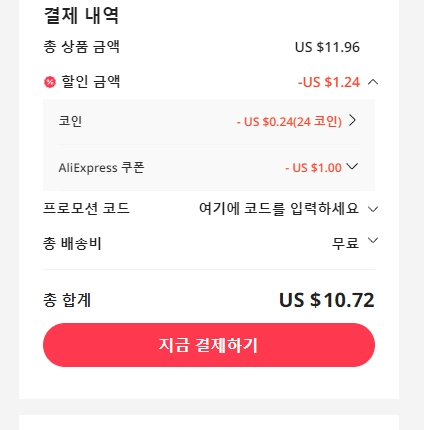Expand the 총 배송비 shipping chevron
The image size is (424, 430).
pos(373,240)
